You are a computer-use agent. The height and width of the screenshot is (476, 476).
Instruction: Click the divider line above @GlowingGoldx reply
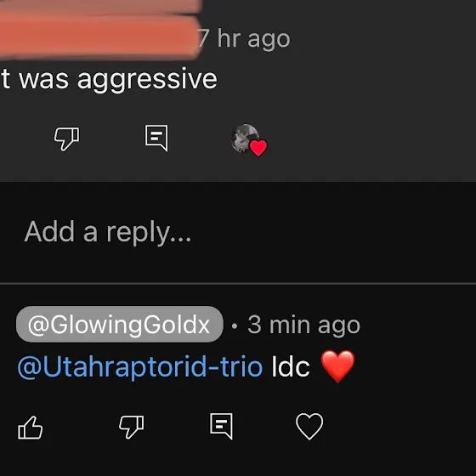238,284
